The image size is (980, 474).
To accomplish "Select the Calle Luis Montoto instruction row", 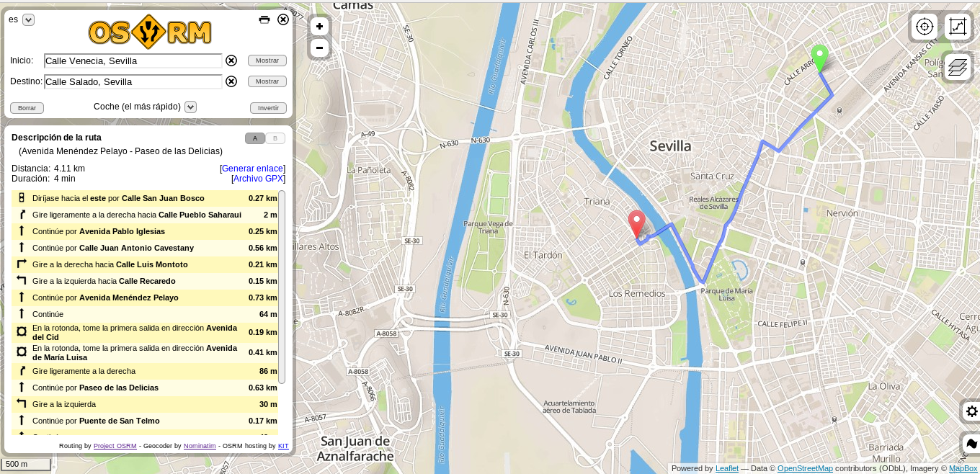I will (144, 264).
